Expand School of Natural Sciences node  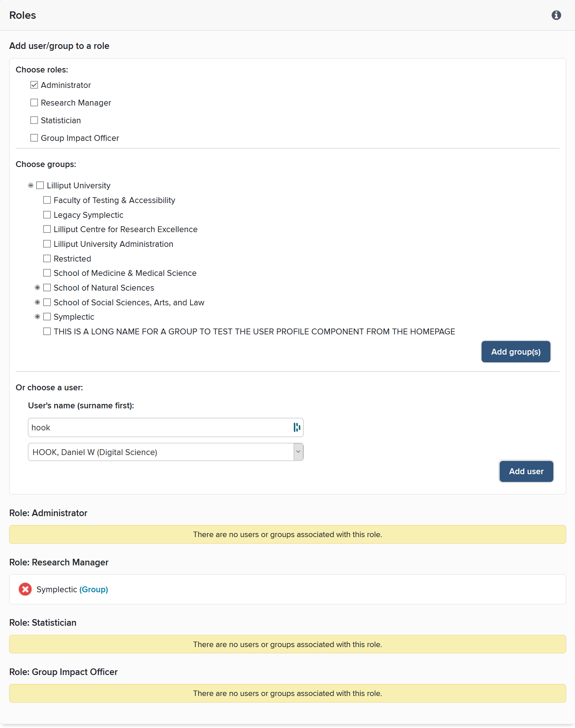(x=37, y=288)
